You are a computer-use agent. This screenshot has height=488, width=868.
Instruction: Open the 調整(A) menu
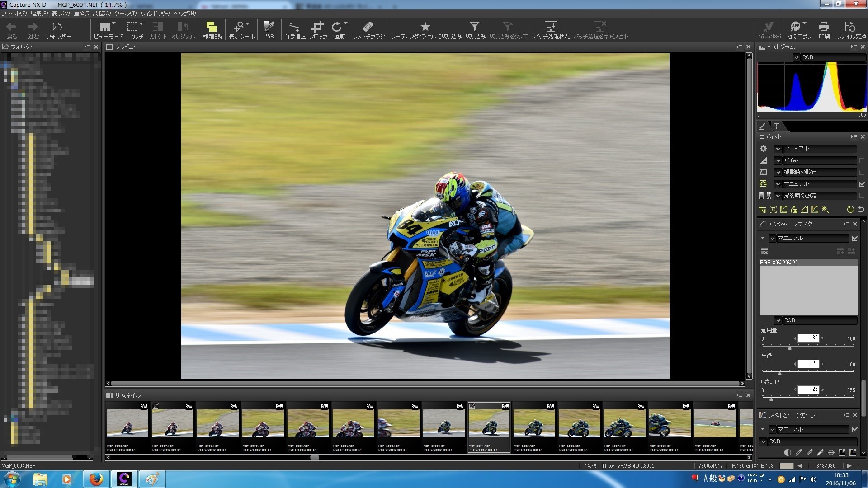click(x=102, y=14)
